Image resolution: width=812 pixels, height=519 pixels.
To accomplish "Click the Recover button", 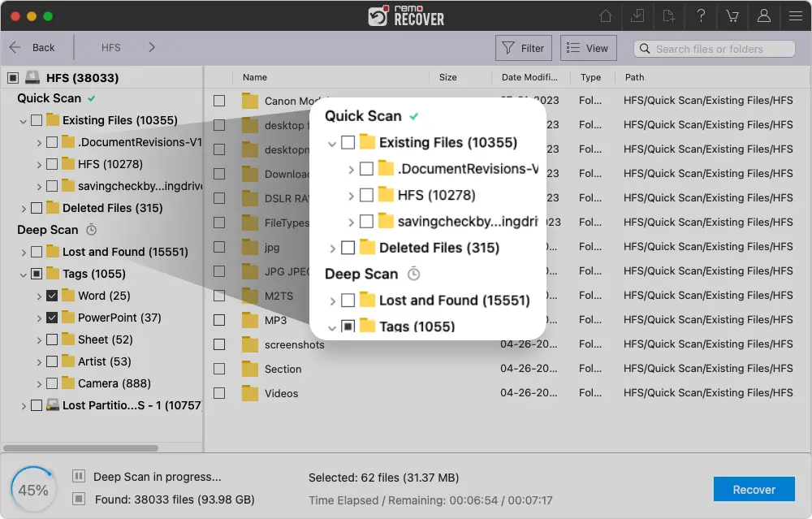I will (x=754, y=489).
